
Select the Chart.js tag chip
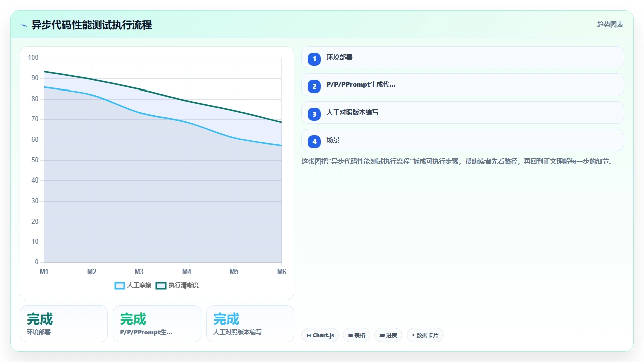[320, 335]
